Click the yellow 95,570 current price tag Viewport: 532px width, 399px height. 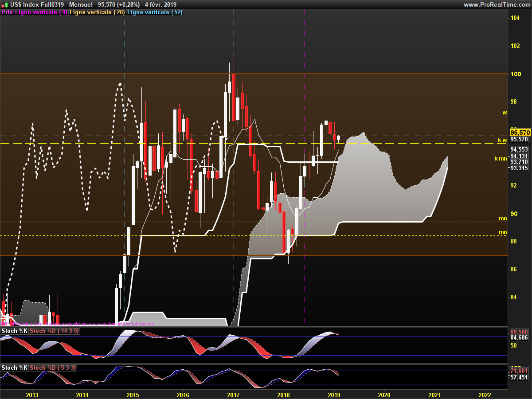(x=520, y=133)
